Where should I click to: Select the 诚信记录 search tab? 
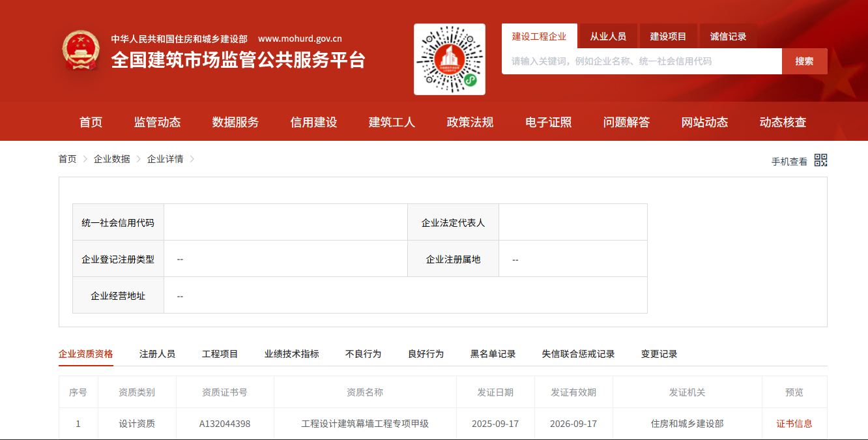coord(728,37)
